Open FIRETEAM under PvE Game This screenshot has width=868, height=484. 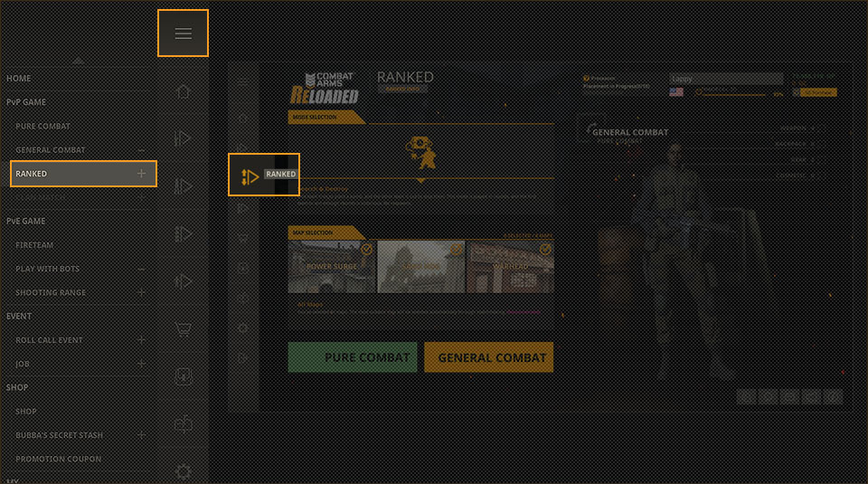pos(34,245)
